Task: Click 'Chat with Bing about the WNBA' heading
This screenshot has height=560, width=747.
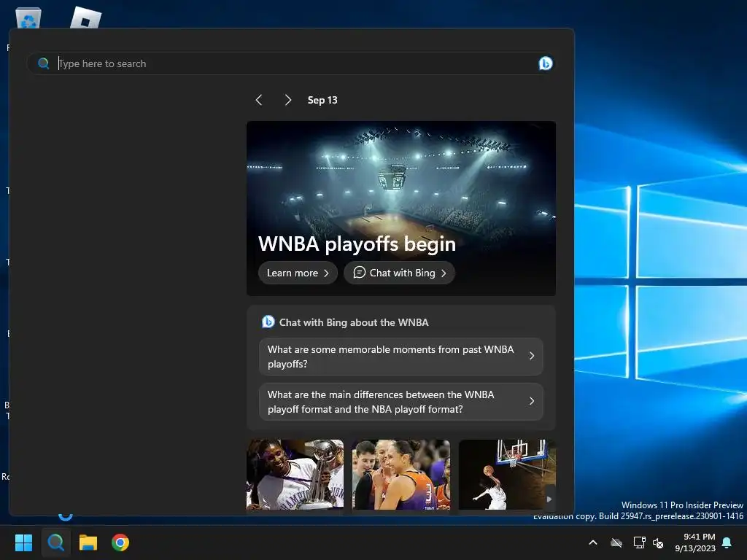Action: (354, 322)
